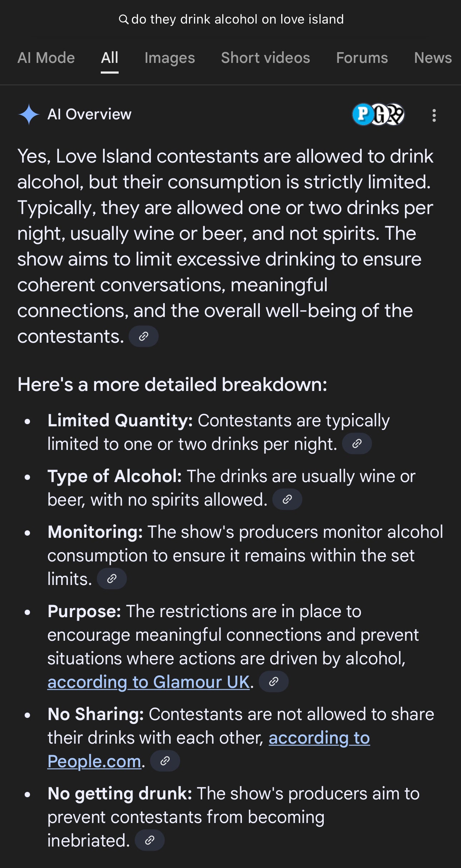
Task: Open the Short videos tab
Action: (x=266, y=58)
